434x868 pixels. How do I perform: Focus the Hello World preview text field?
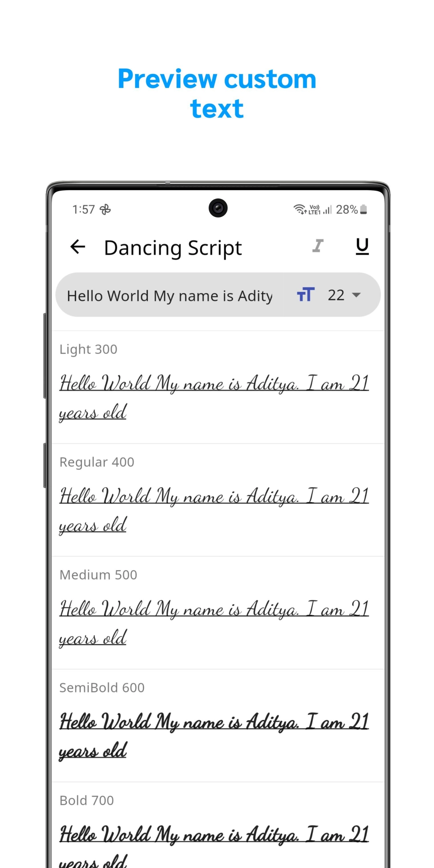pyautogui.click(x=170, y=296)
